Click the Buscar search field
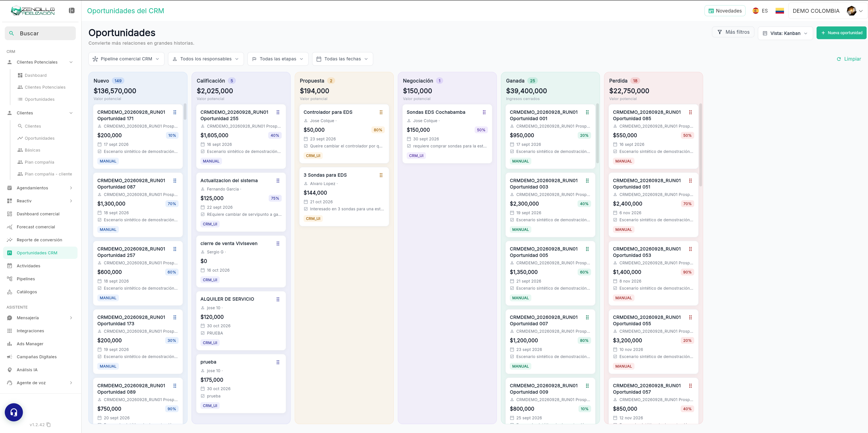The height and width of the screenshot is (433, 868). pos(40,33)
